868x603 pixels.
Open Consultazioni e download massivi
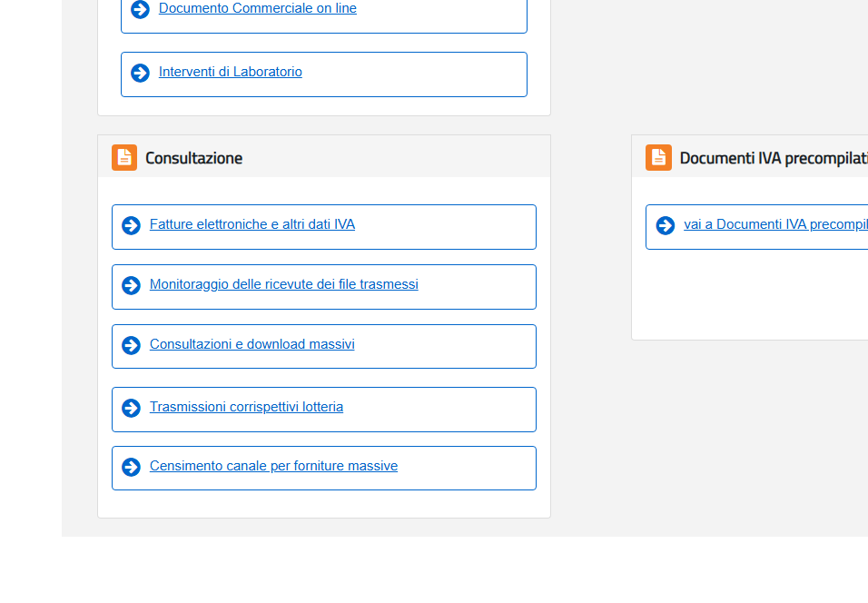(x=252, y=344)
